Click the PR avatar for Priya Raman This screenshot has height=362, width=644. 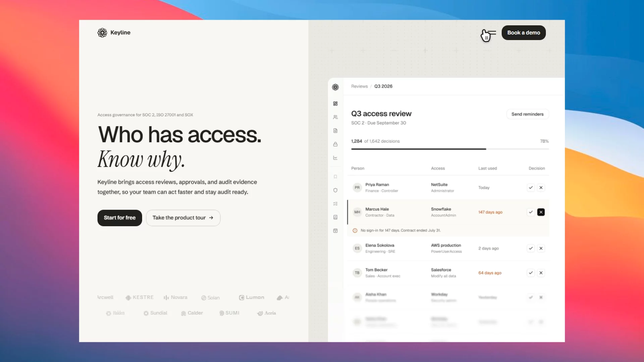tap(357, 187)
